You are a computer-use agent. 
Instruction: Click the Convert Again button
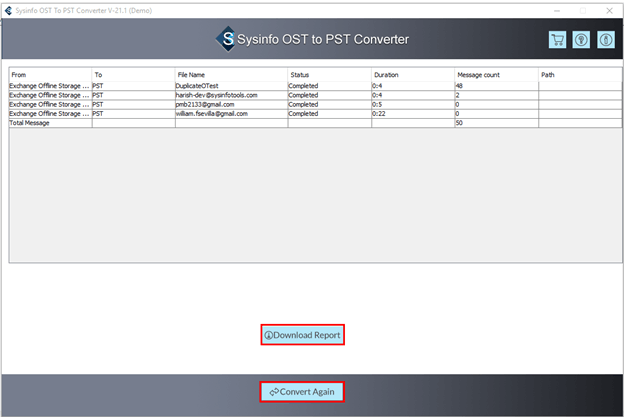[x=302, y=392]
